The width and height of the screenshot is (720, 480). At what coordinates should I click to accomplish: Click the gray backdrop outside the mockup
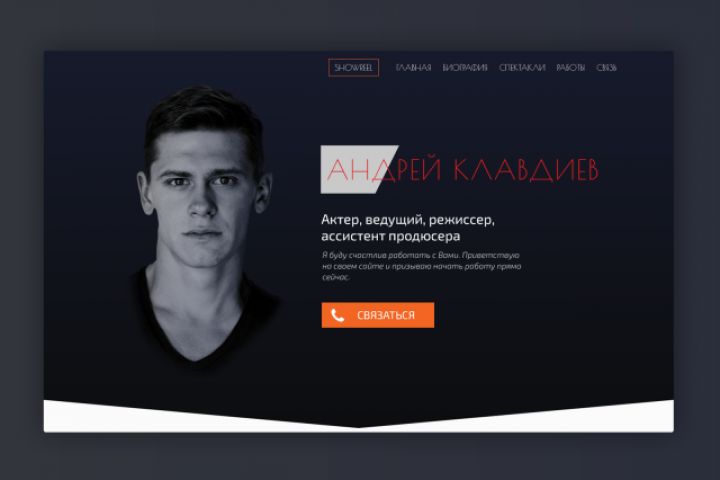(x=358, y=23)
